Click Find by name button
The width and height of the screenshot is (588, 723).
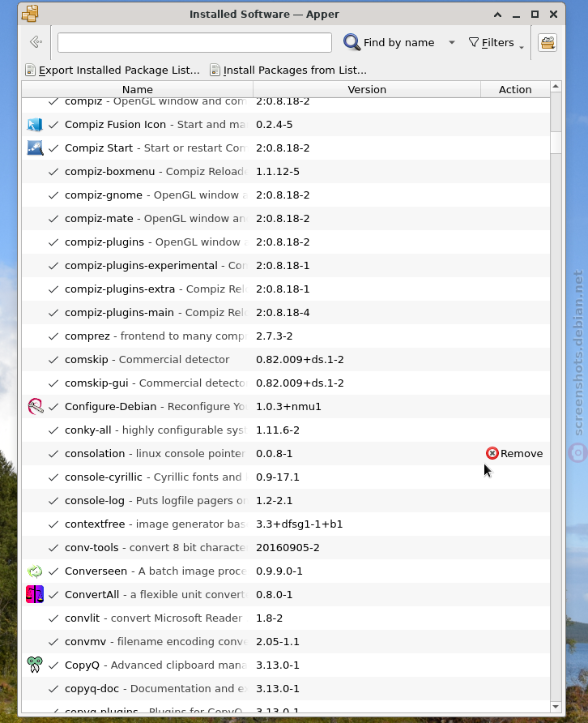coord(390,42)
